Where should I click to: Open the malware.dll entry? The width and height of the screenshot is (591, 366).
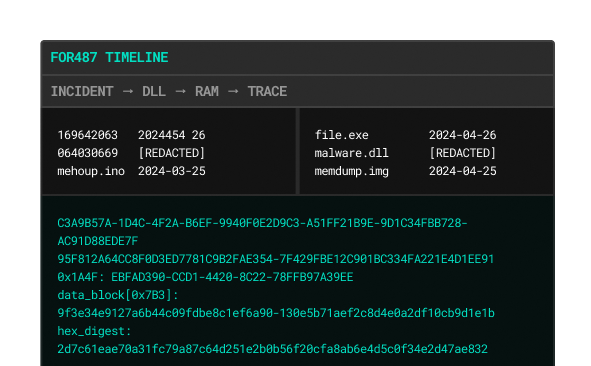(x=351, y=153)
